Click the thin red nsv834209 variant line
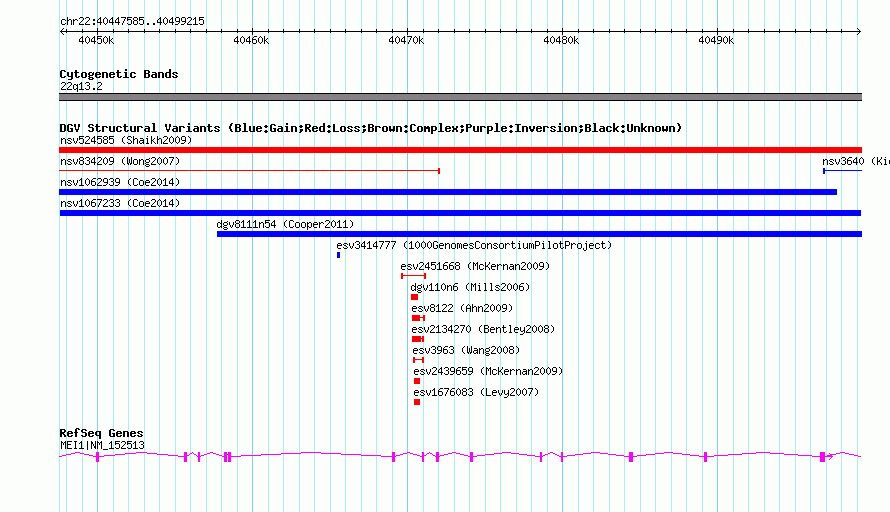This screenshot has height=512, width=890. [250, 170]
